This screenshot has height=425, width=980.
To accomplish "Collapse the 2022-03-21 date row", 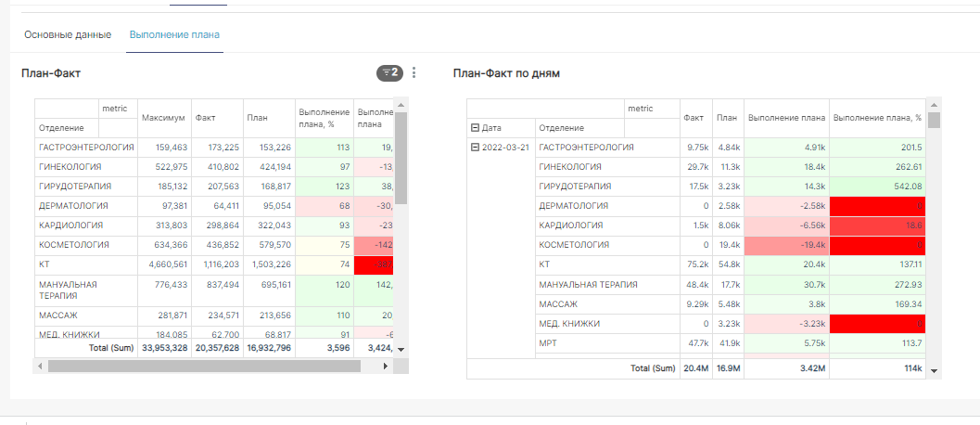I will click(476, 148).
